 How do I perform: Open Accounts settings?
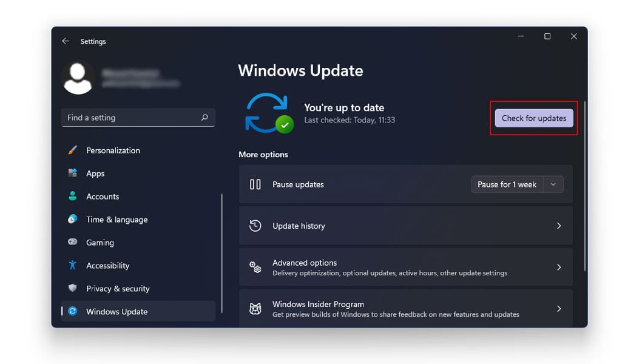138,196
